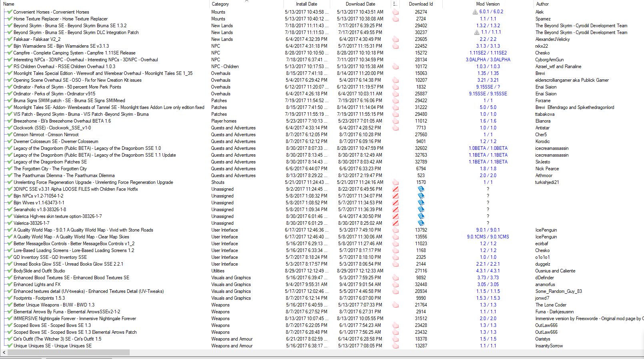
Task: Open the 9.15SSE / ? version link
Action: pyautogui.click(x=488, y=87)
